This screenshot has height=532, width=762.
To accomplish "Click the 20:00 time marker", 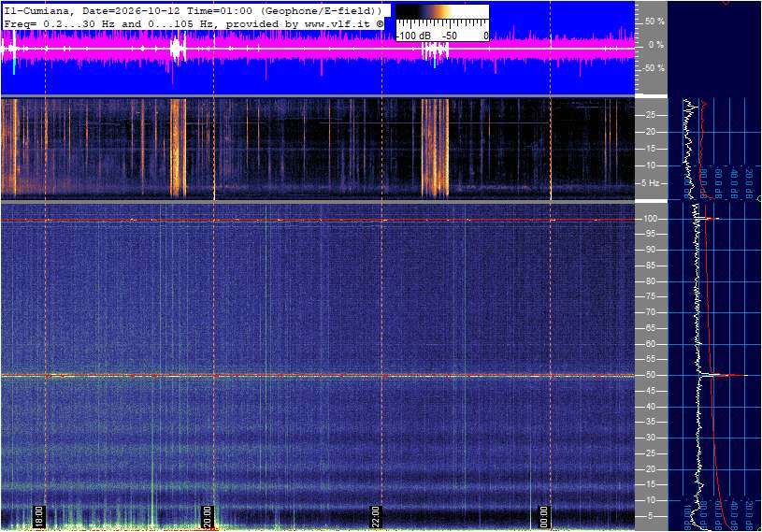I will tap(207, 516).
